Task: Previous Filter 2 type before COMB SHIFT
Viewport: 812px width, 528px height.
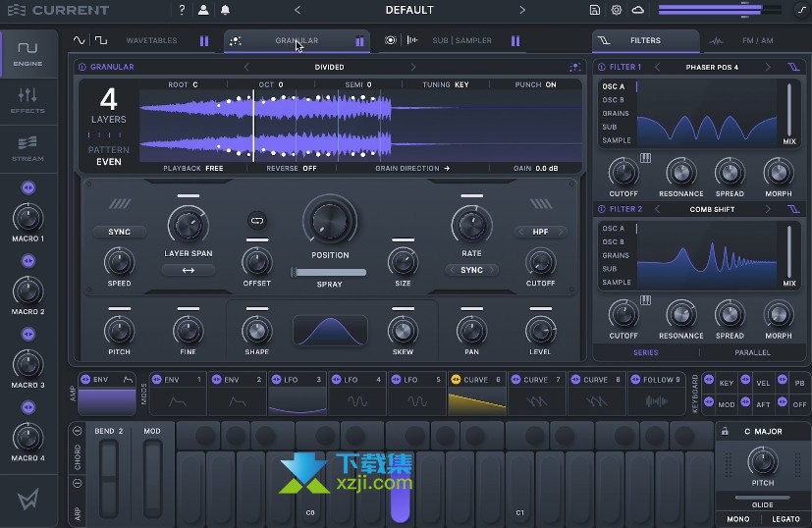Action: click(x=657, y=209)
